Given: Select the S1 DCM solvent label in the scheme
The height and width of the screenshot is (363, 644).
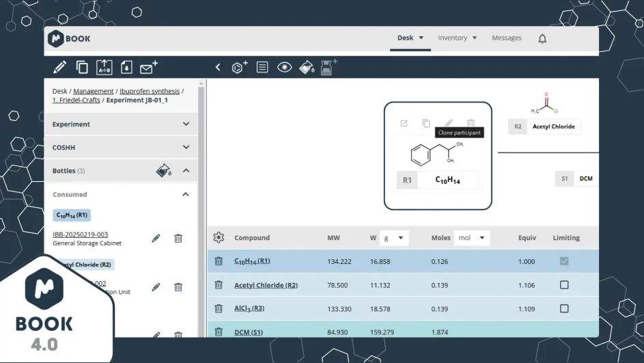Looking at the screenshot, I should pos(577,178).
